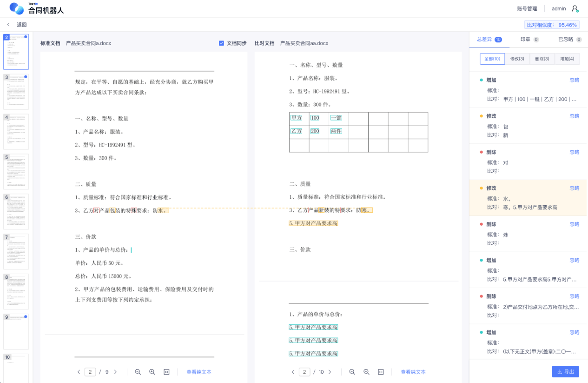The width and height of the screenshot is (588, 383).
Task: Click the 导出 export button
Action: pos(565,371)
